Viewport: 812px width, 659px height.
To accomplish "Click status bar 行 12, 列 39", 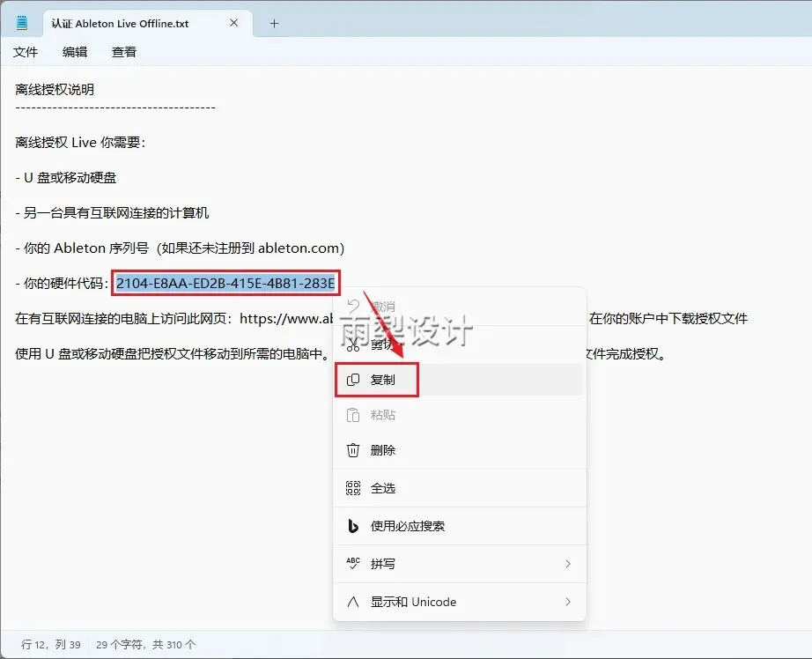I will point(51,645).
